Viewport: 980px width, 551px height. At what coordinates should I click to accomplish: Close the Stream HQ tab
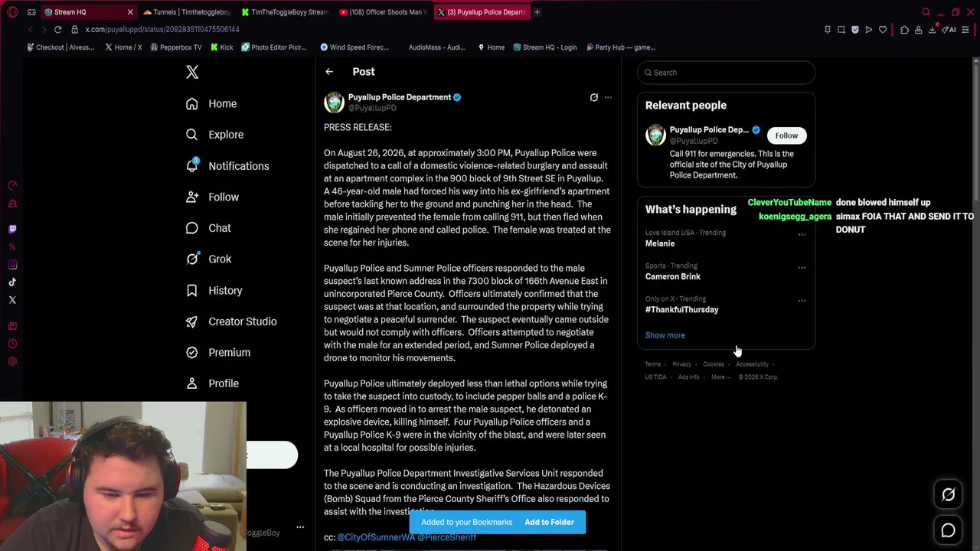pos(130,12)
